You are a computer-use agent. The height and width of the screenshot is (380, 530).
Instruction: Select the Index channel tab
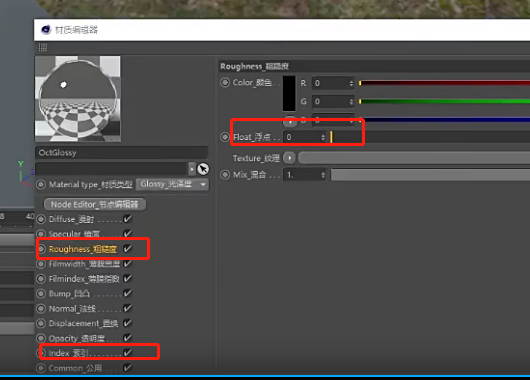coord(69,353)
